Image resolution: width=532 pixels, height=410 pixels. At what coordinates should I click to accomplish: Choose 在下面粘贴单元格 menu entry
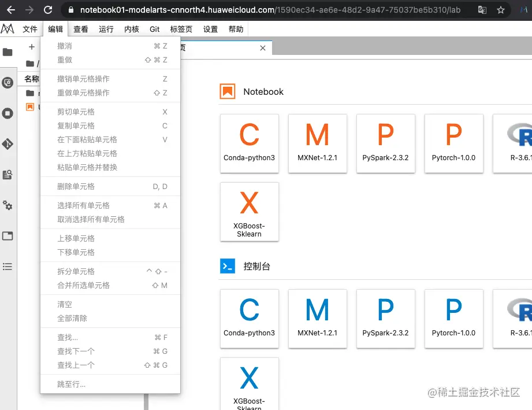(x=110, y=139)
